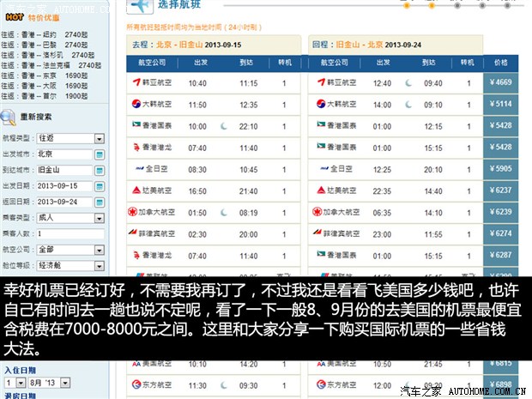
Task: Sort by the outbound 出发 column header
Action: (x=200, y=63)
